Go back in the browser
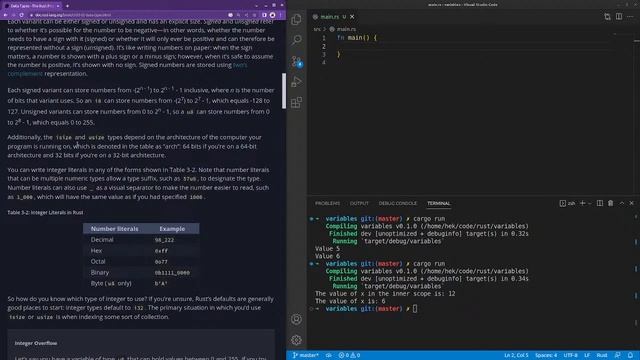The image size is (640, 360). pyautogui.click(x=5, y=15)
